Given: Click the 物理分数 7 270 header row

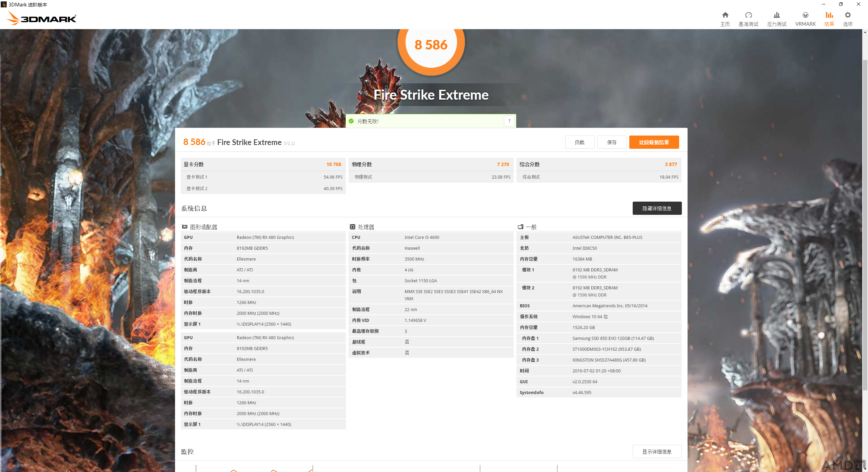Looking at the screenshot, I should coord(431,164).
